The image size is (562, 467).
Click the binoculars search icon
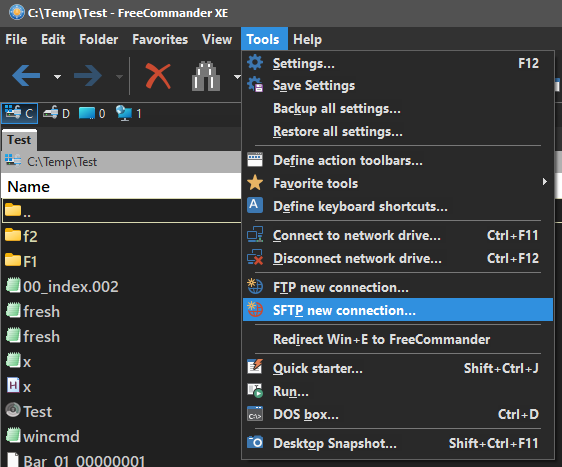(206, 76)
